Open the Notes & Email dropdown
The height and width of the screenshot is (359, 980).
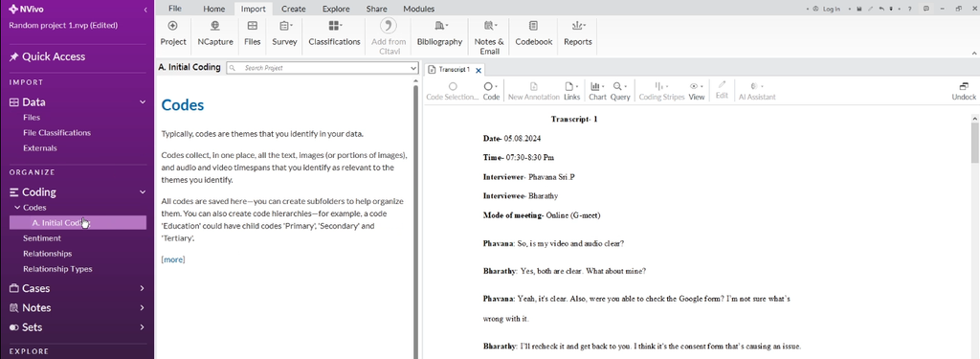[x=489, y=37]
